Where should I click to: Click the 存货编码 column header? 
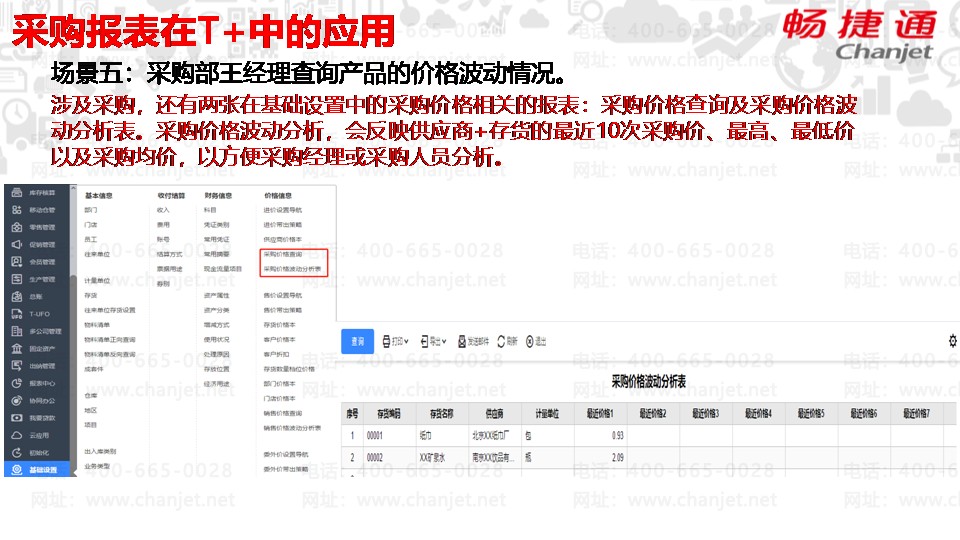389,414
